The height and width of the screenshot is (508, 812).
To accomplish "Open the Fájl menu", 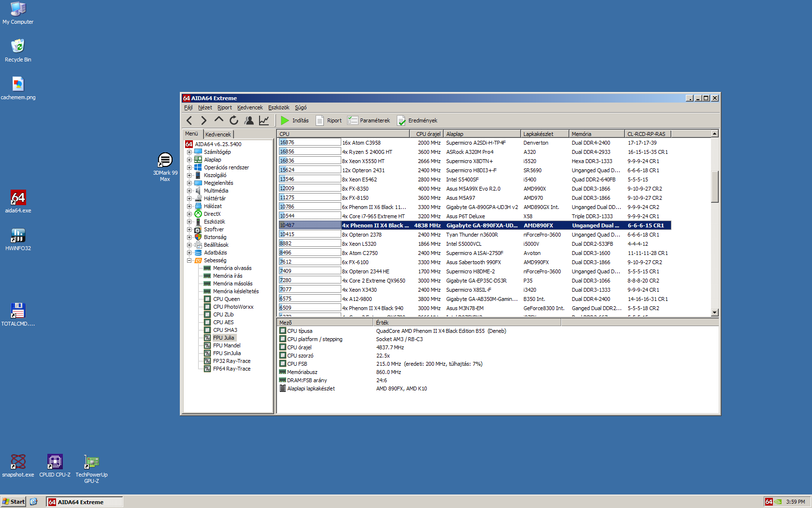I will tap(188, 107).
